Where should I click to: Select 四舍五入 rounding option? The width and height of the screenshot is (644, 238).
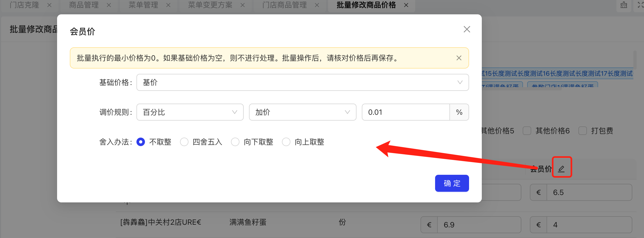[184, 142]
